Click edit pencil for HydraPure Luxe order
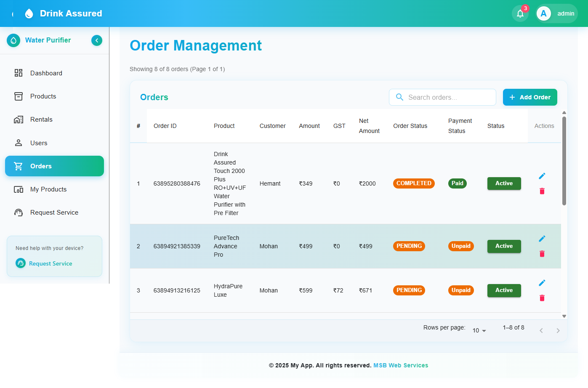The width and height of the screenshot is (588, 388). [x=542, y=283]
